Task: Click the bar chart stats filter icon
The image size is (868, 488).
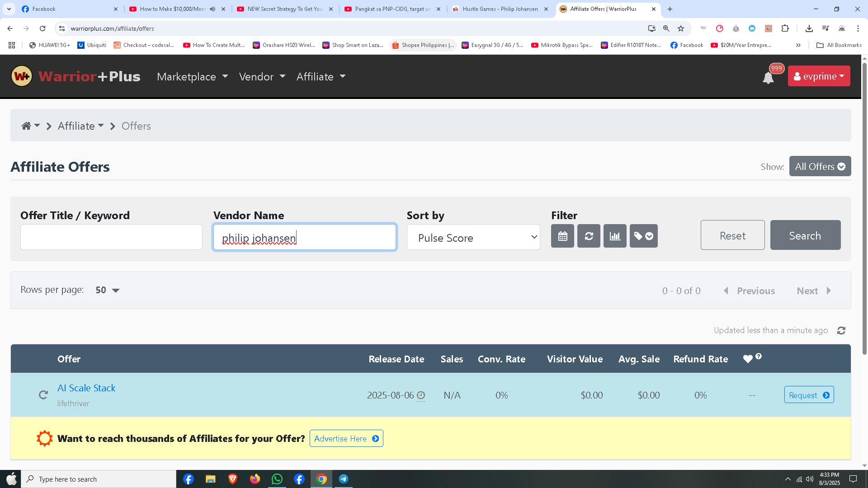Action: click(615, 236)
